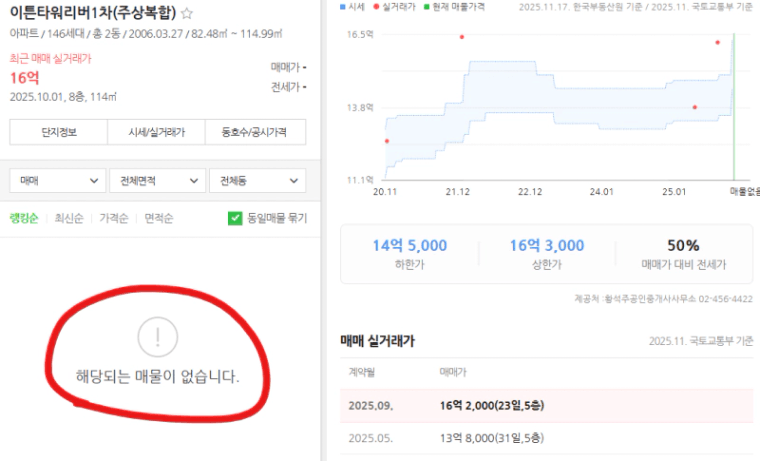Click the 22.12 axis label

pos(530,191)
